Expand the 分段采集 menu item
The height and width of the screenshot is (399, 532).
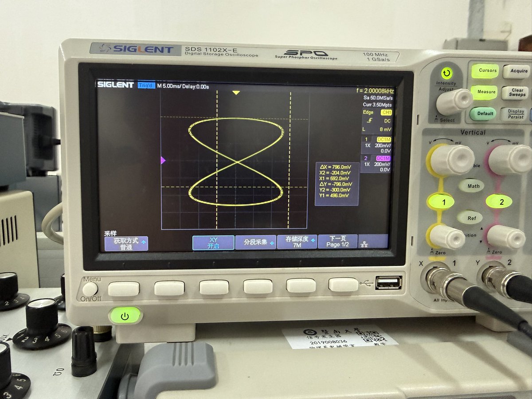click(x=255, y=242)
